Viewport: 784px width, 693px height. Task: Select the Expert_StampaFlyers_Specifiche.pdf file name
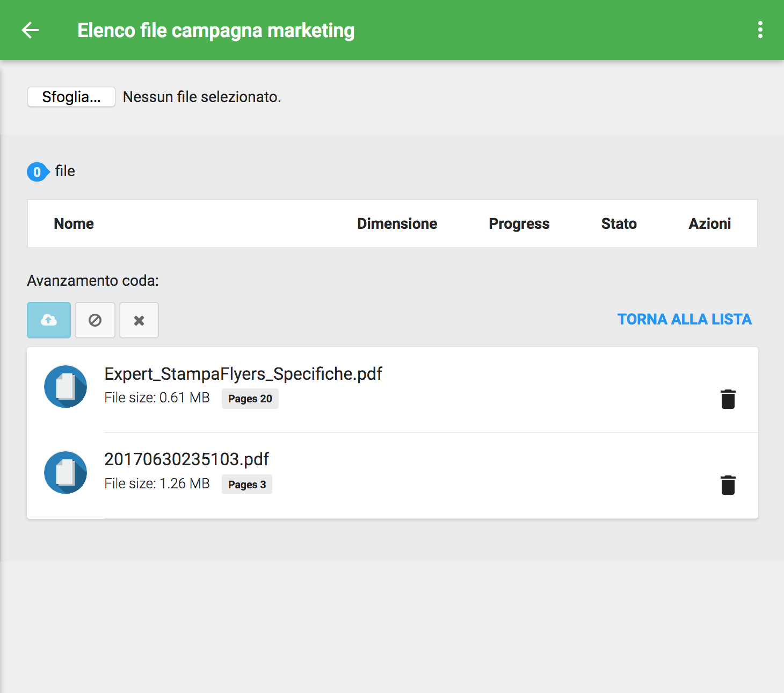243,374
